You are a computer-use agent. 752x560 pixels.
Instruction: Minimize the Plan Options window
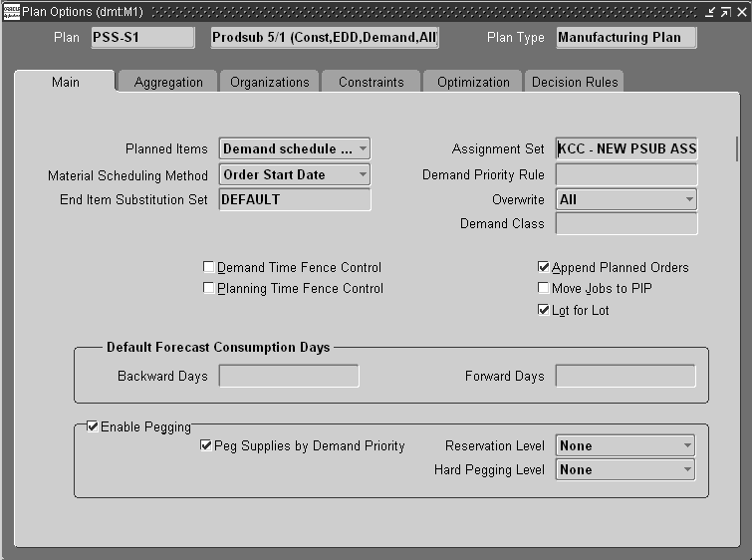710,12
